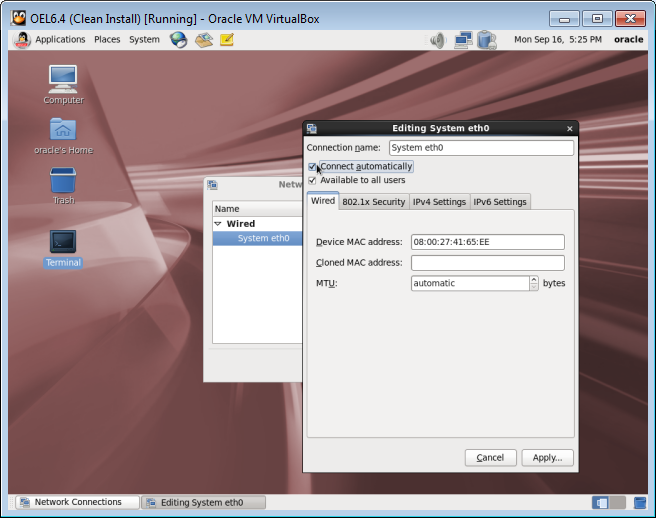
Task: Click the oracle user menu
Action: coord(628,39)
